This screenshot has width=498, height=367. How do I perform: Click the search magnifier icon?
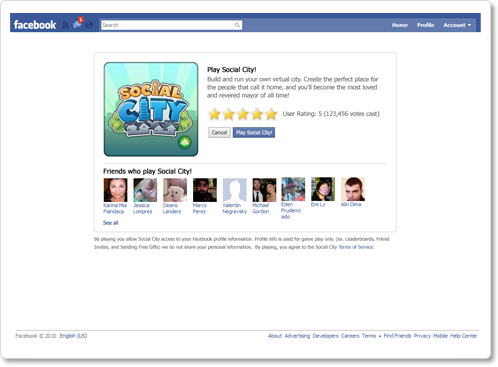237,25
